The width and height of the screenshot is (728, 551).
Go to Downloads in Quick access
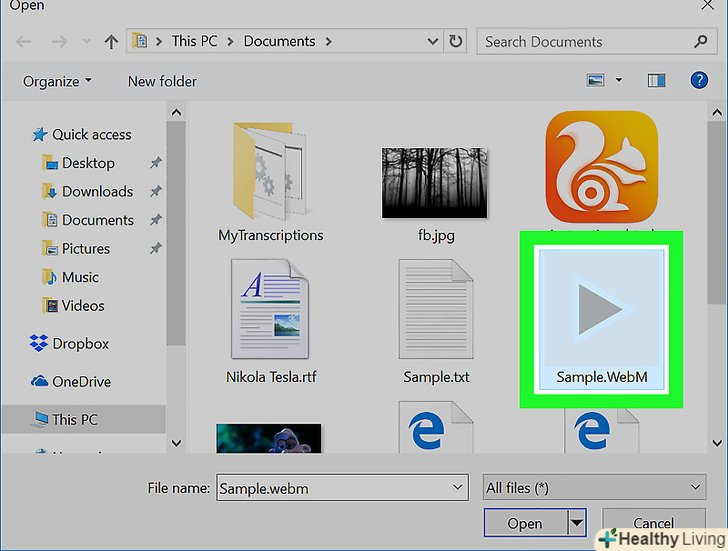point(97,191)
